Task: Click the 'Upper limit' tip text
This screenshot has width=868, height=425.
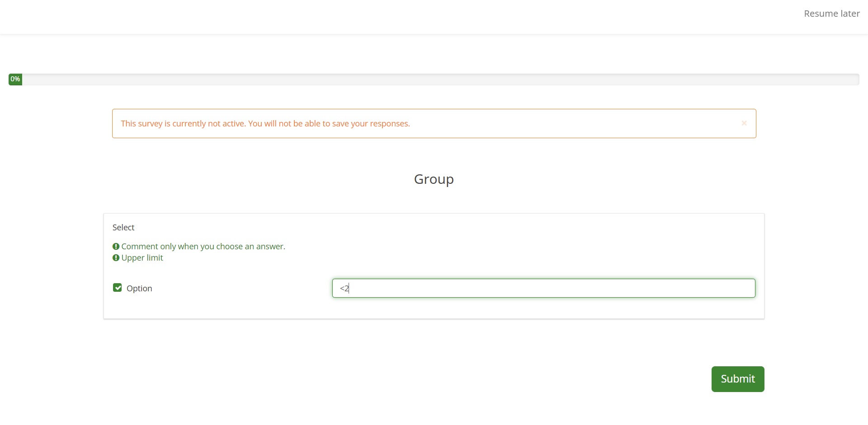Action: click(x=142, y=258)
